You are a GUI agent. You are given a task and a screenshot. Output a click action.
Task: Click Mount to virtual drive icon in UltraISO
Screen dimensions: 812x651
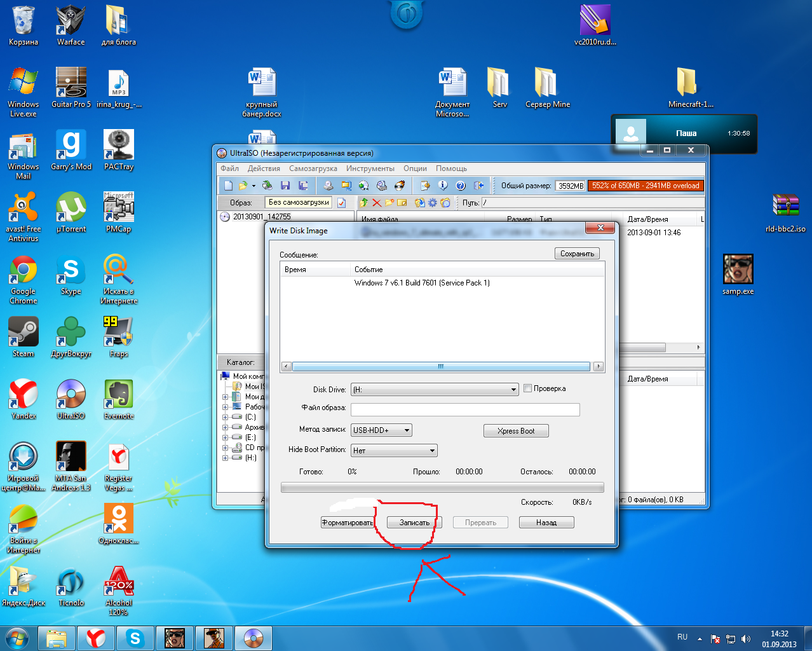(x=382, y=186)
